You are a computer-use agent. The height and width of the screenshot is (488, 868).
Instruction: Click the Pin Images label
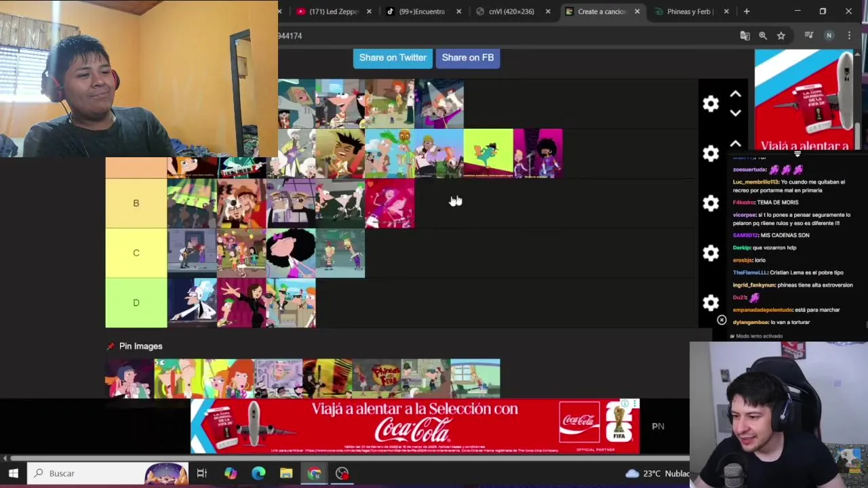(x=140, y=346)
